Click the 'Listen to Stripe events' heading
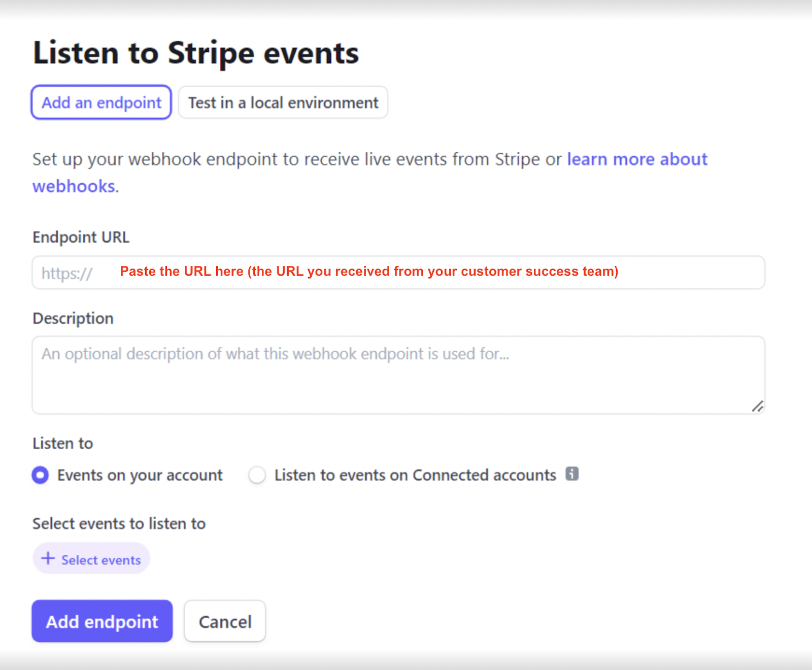Image resolution: width=812 pixels, height=670 pixels. point(196,53)
